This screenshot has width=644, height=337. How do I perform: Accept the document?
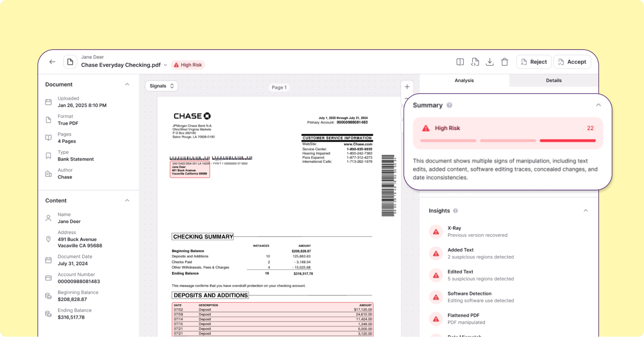tap(572, 62)
